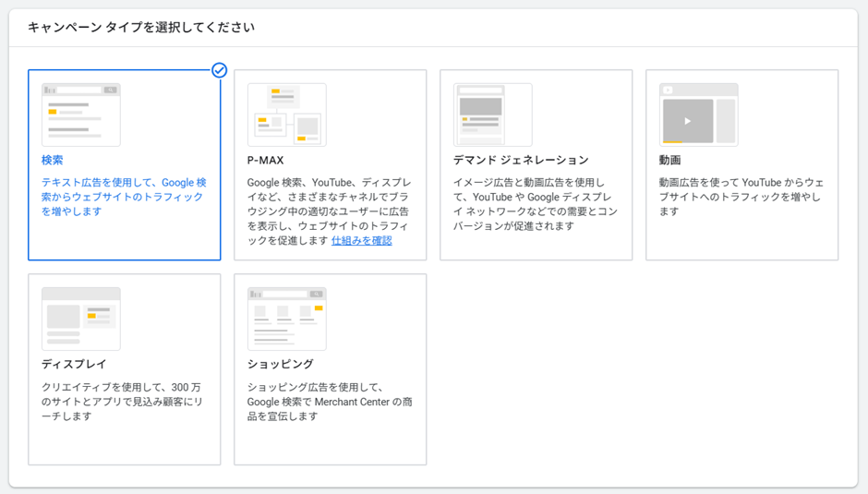Select the ショッピング campaign title
The image size is (868, 494).
coord(280,365)
